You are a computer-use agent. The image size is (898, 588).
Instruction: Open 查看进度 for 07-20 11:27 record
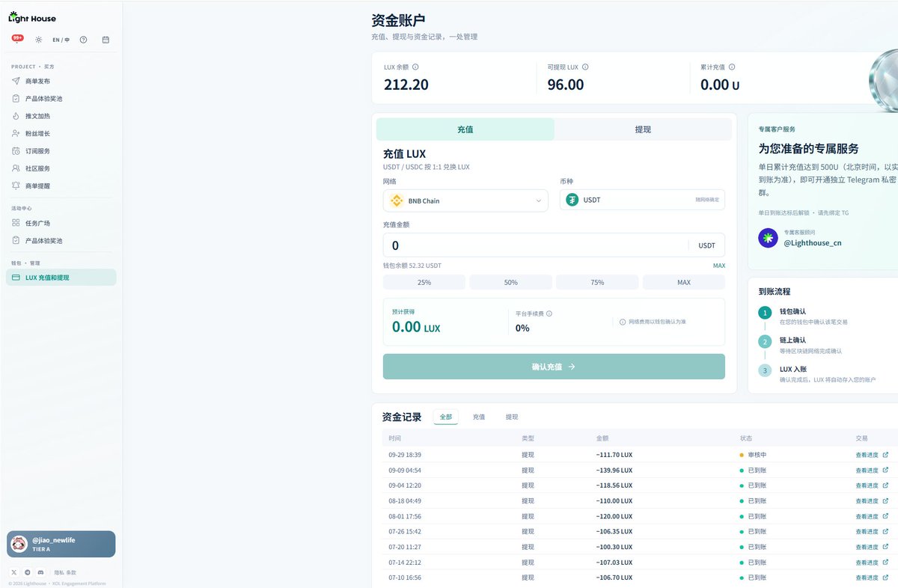872,547
